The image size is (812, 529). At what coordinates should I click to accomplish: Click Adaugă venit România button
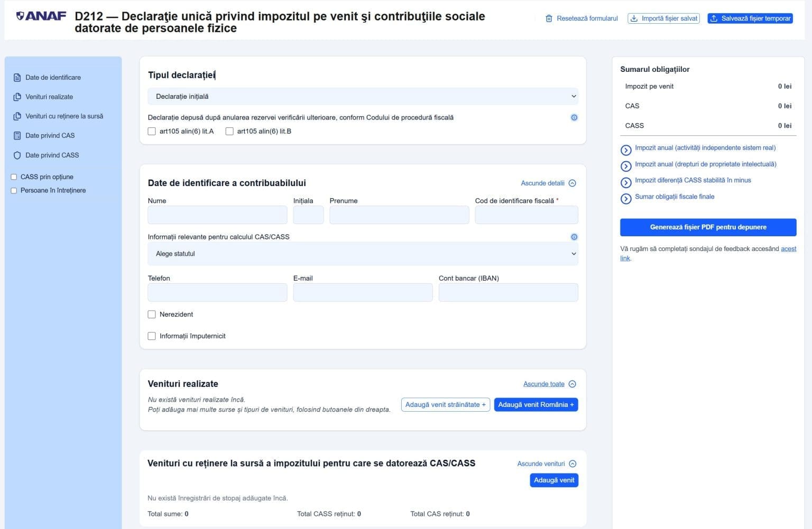tap(536, 405)
